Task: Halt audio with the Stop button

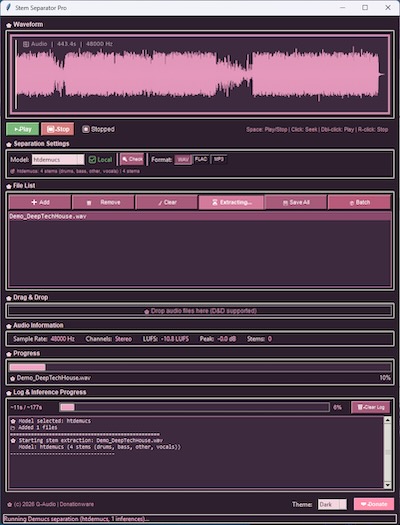Action: coord(58,129)
